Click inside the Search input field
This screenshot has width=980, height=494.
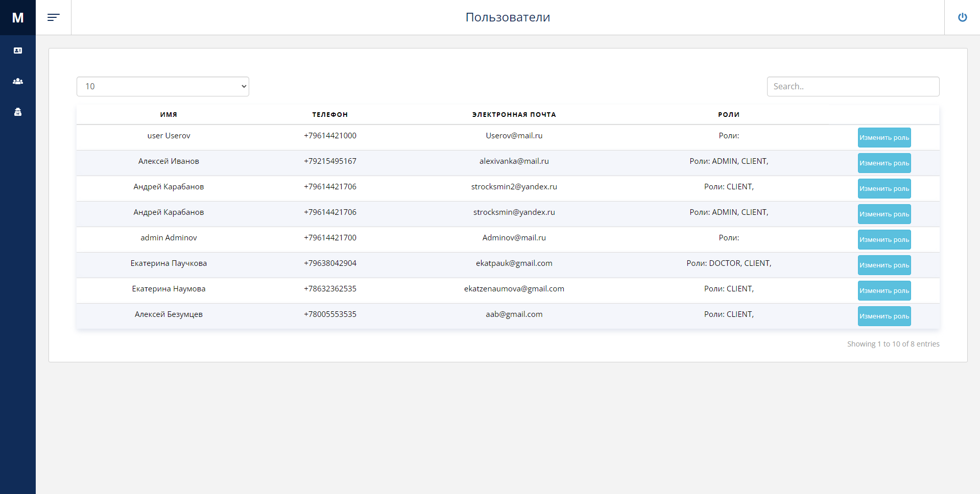click(853, 86)
